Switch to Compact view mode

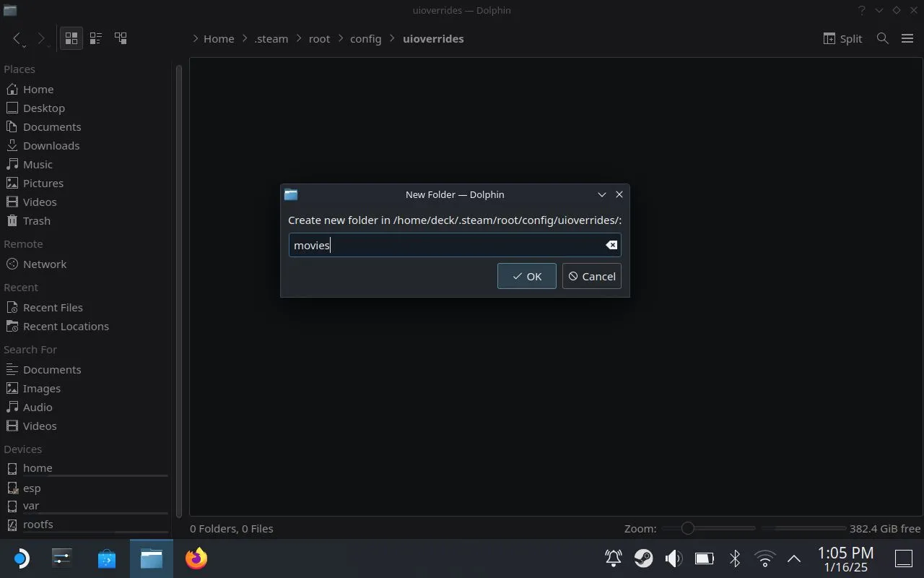pos(95,38)
